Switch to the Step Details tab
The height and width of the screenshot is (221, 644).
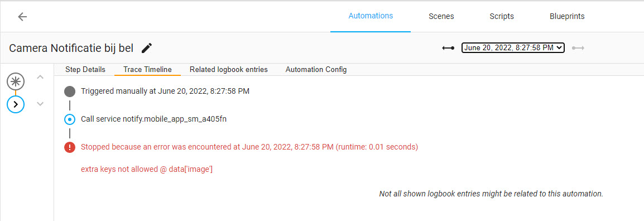click(85, 69)
